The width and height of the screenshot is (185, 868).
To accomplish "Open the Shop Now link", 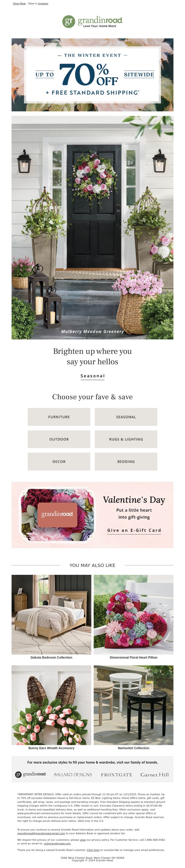I will point(19,4).
